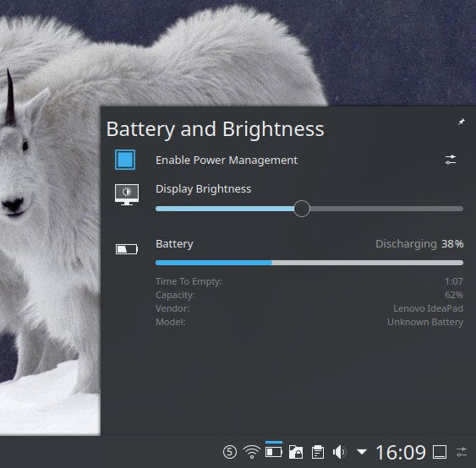Expand hidden system tray icons arrow
The image size is (476, 468).
[x=362, y=452]
